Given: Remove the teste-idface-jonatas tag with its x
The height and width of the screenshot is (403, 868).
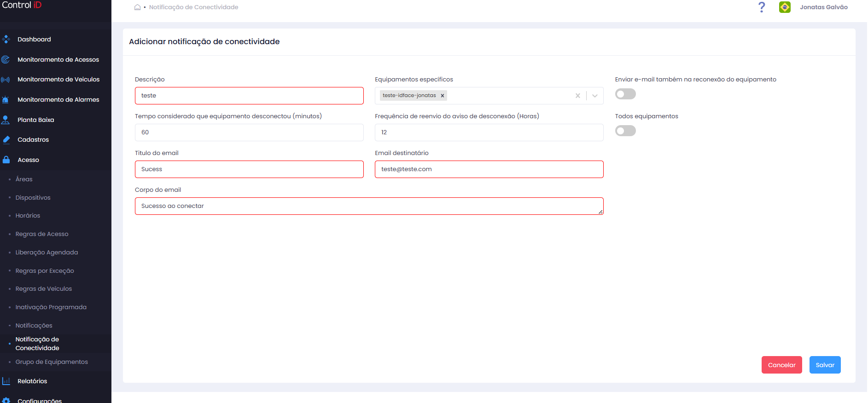Looking at the screenshot, I should pos(443,96).
